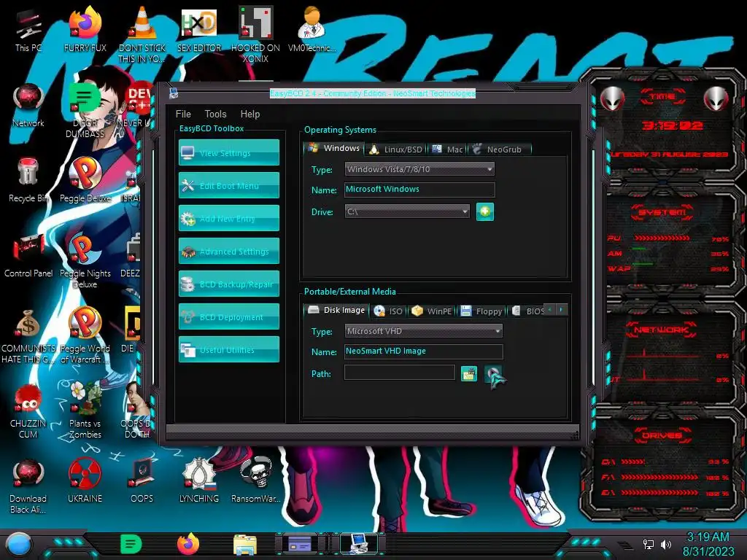The height and width of the screenshot is (560, 747).
Task: Click the empty Path input field
Action: [x=400, y=373]
